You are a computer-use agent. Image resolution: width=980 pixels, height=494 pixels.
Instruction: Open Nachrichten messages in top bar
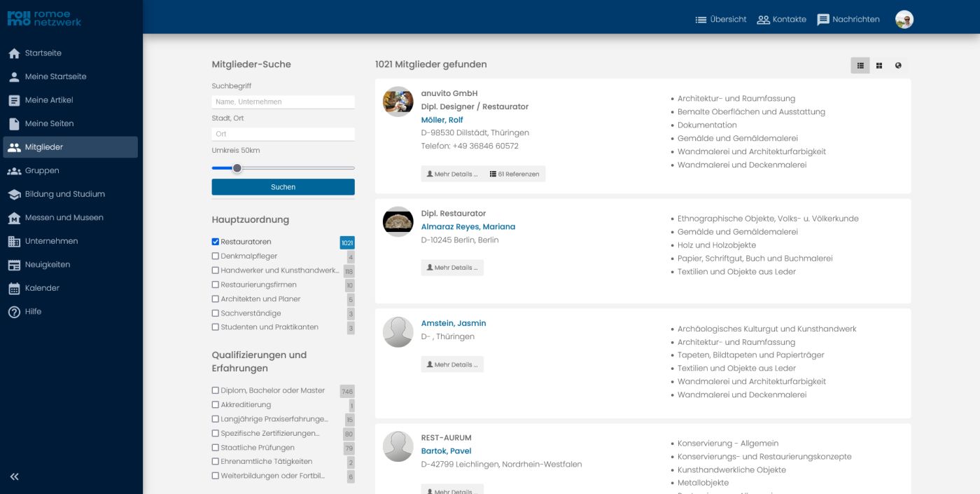pyautogui.click(x=848, y=20)
